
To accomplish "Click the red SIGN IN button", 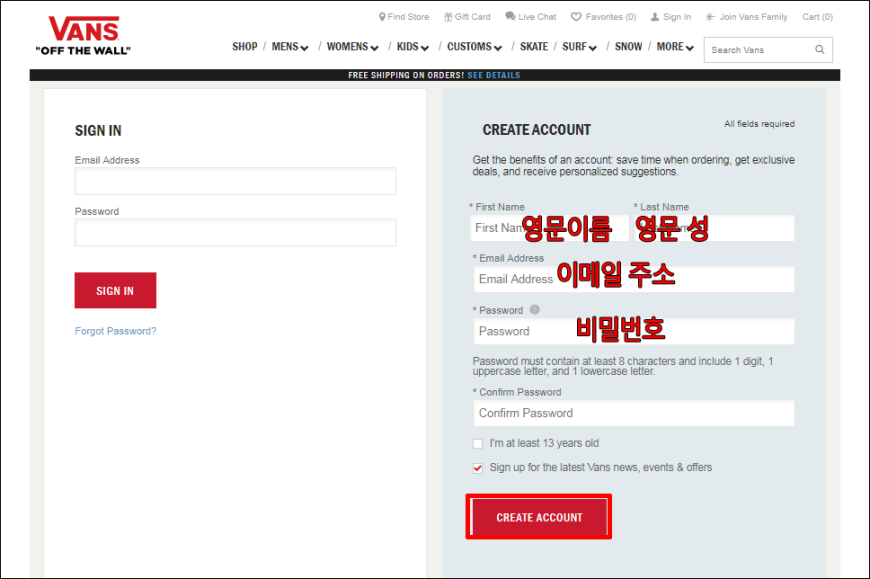I will [115, 290].
